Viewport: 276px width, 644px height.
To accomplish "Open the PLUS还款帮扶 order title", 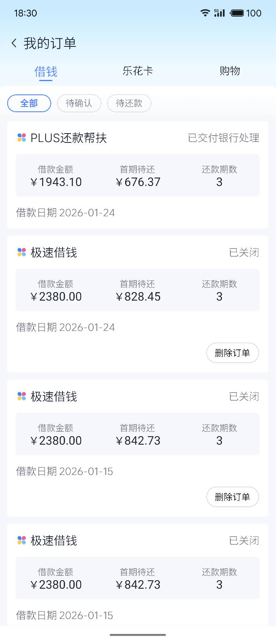I will pyautogui.click(x=69, y=138).
